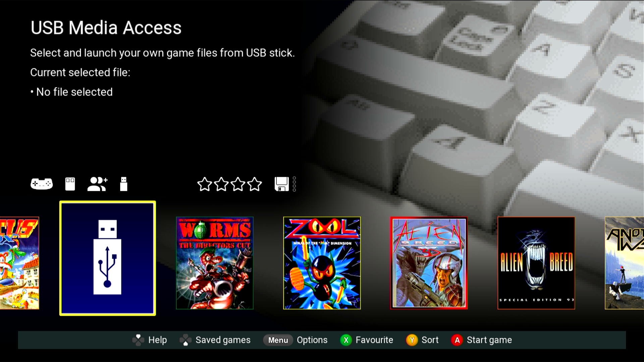Image resolution: width=644 pixels, height=362 pixels.
Task: Pick Alien Breed Special Edition 92
Action: (x=536, y=263)
